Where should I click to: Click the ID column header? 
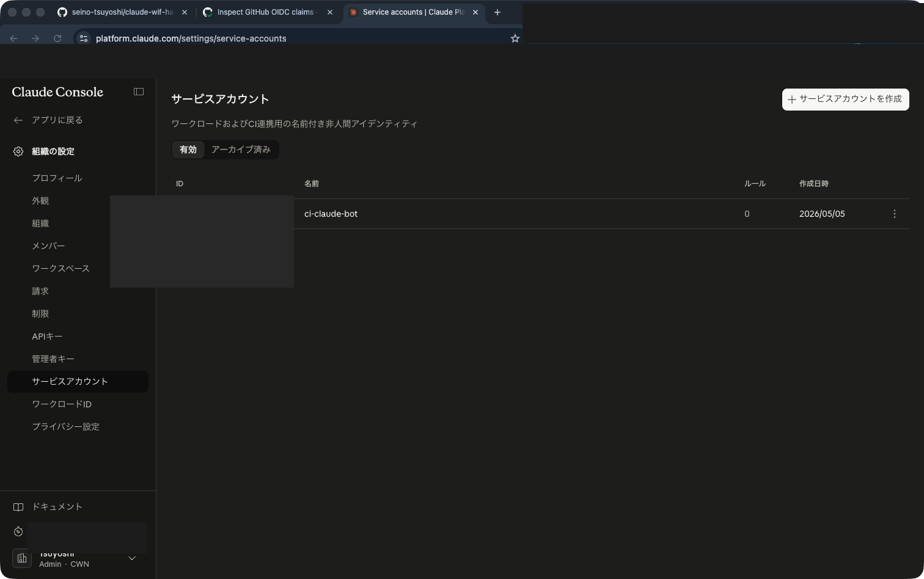pos(180,184)
